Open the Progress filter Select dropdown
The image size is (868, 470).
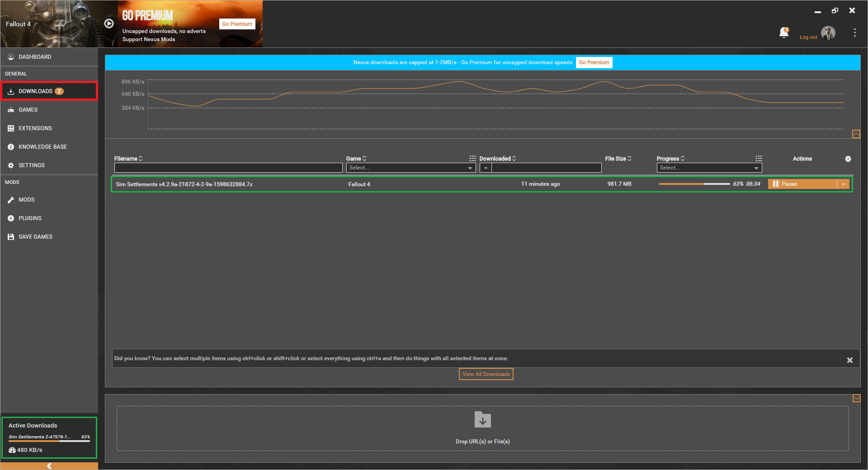pos(709,168)
